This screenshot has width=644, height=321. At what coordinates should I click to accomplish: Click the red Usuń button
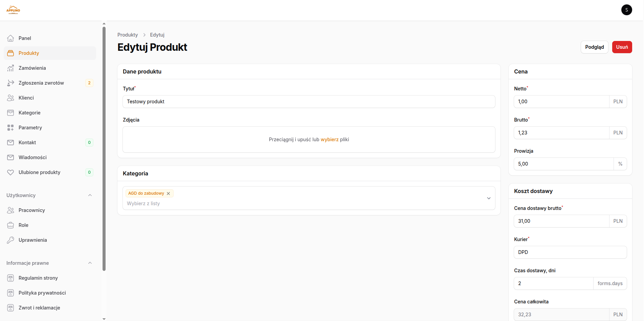pos(622,47)
